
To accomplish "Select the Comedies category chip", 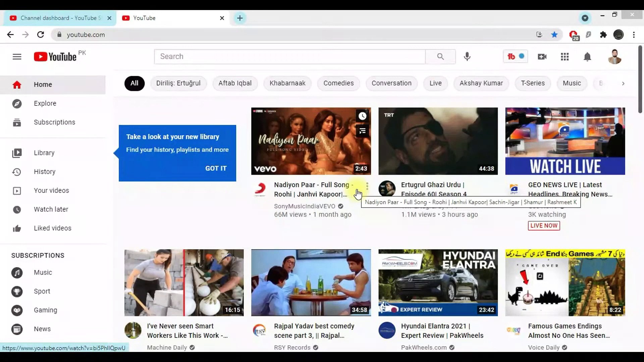I will tap(338, 83).
